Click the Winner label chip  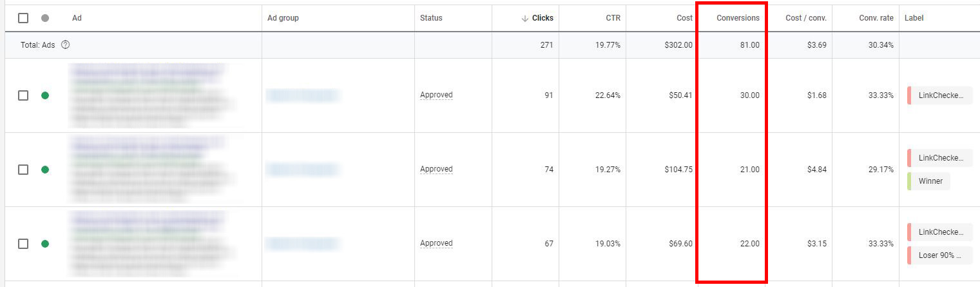(930, 181)
